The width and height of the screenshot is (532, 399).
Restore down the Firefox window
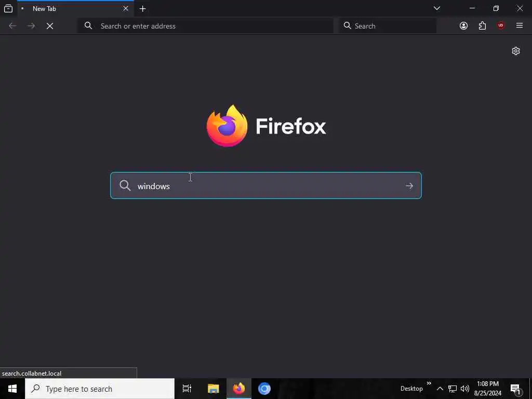(x=496, y=8)
